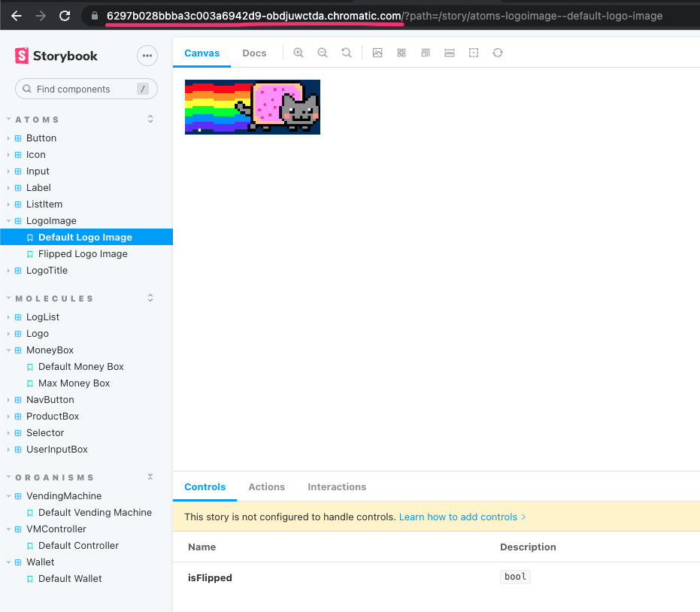Select the Default Controller story
700x612 pixels.
pyautogui.click(x=78, y=546)
